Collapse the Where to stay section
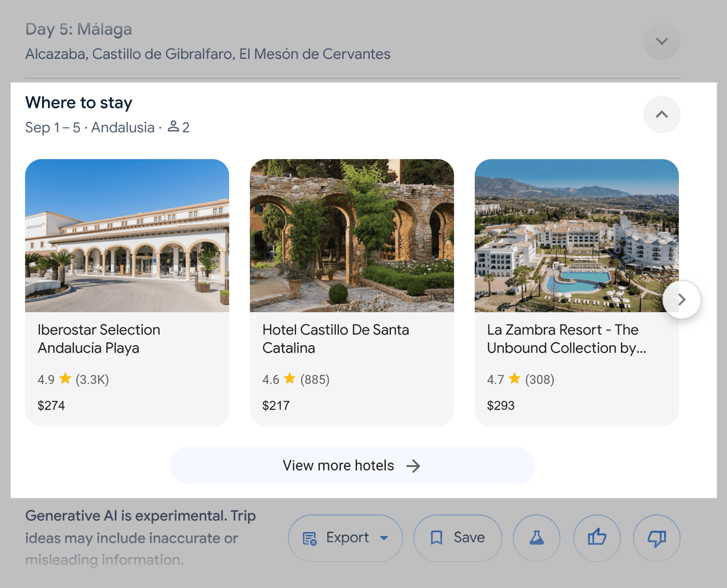Image resolution: width=727 pixels, height=588 pixels. 661,114
